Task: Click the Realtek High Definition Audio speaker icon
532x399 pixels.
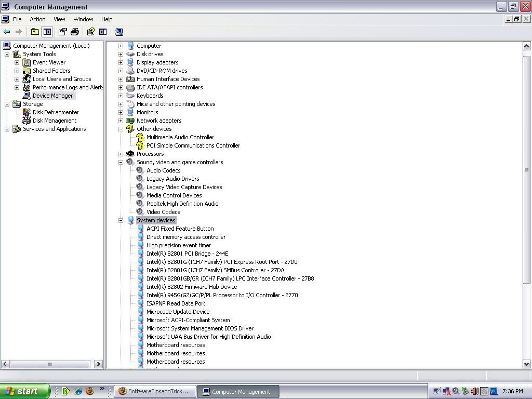Action: [x=140, y=204]
